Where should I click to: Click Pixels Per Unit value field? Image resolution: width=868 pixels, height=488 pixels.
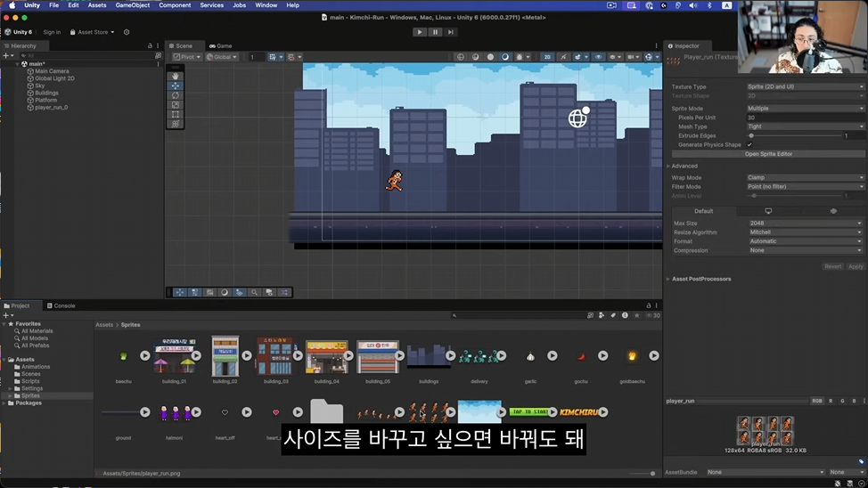(x=805, y=118)
